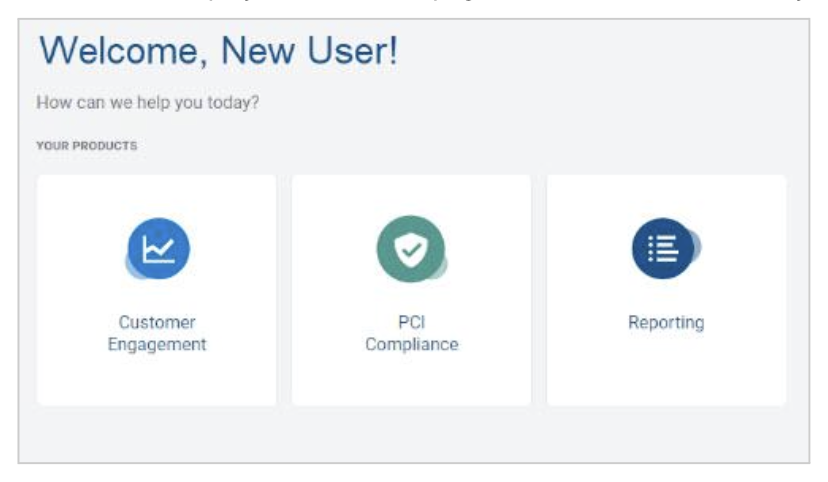Click the "Reporting" card label

tap(666, 323)
